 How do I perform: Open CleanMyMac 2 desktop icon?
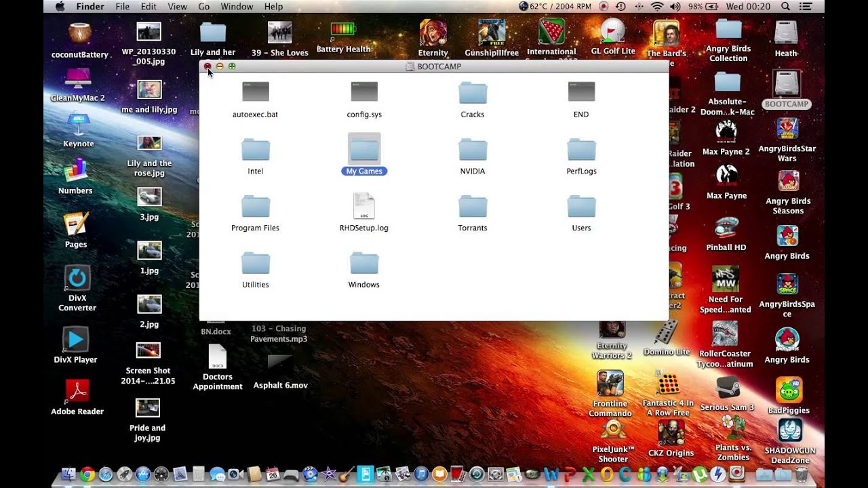(78, 80)
